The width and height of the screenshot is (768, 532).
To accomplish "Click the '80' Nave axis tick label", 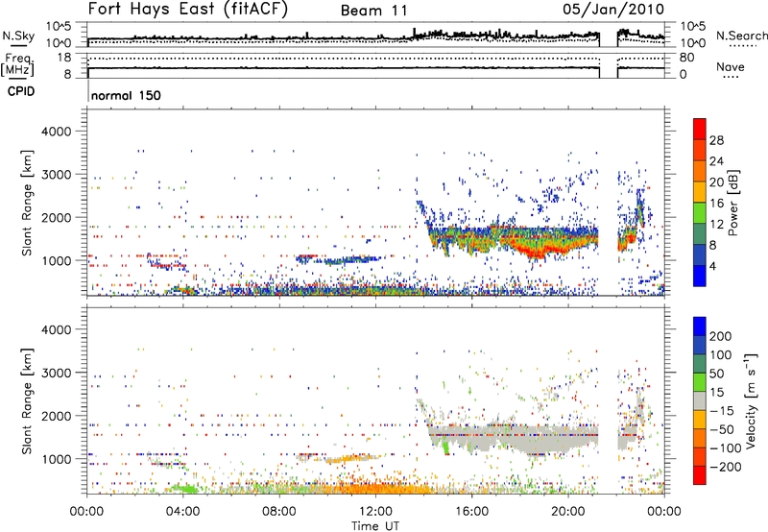I will pyautogui.click(x=686, y=58).
